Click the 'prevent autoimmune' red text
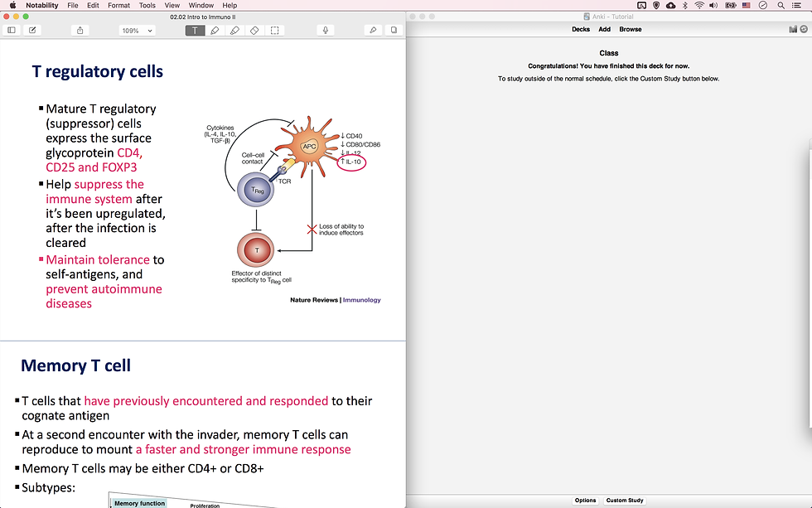 tap(104, 289)
